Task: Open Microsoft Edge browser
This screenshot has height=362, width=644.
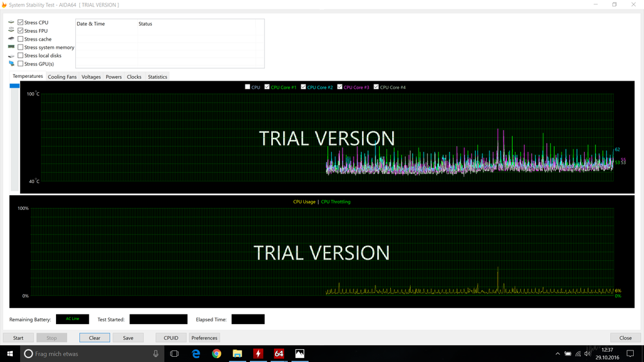Action: click(x=196, y=354)
